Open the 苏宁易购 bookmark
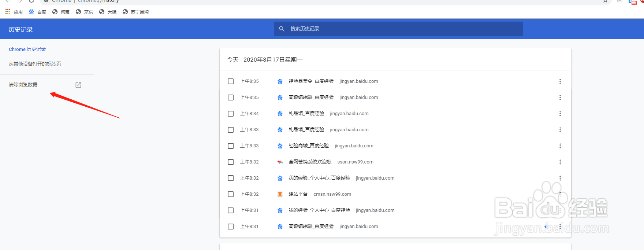The width and height of the screenshot is (644, 250). click(135, 12)
